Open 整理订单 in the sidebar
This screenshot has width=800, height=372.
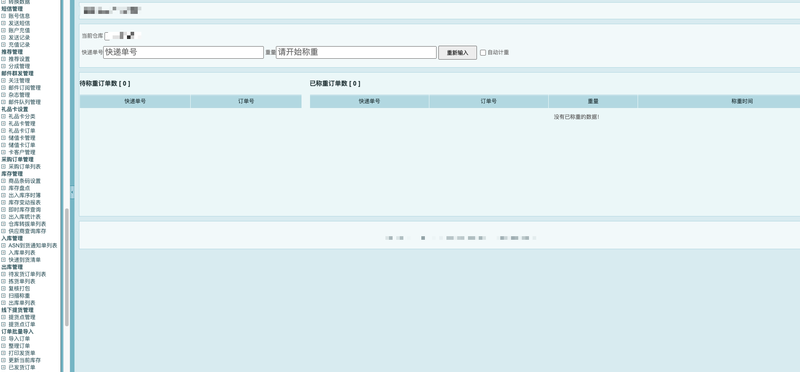[19, 345]
